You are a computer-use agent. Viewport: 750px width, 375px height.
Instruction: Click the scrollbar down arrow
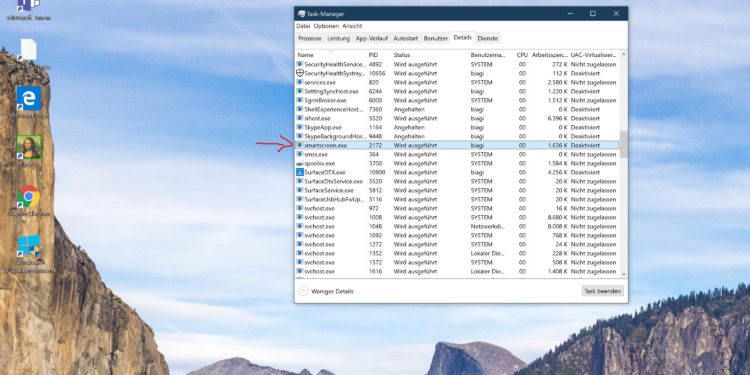point(623,274)
